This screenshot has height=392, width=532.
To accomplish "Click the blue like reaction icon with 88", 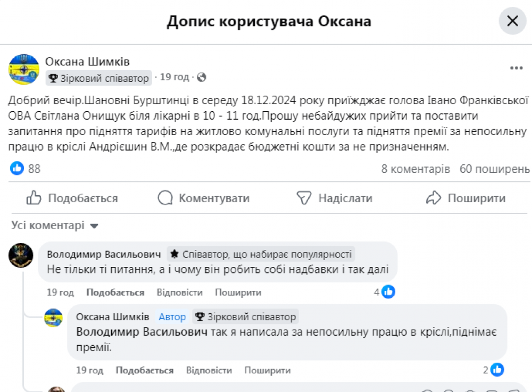I will point(17,169).
